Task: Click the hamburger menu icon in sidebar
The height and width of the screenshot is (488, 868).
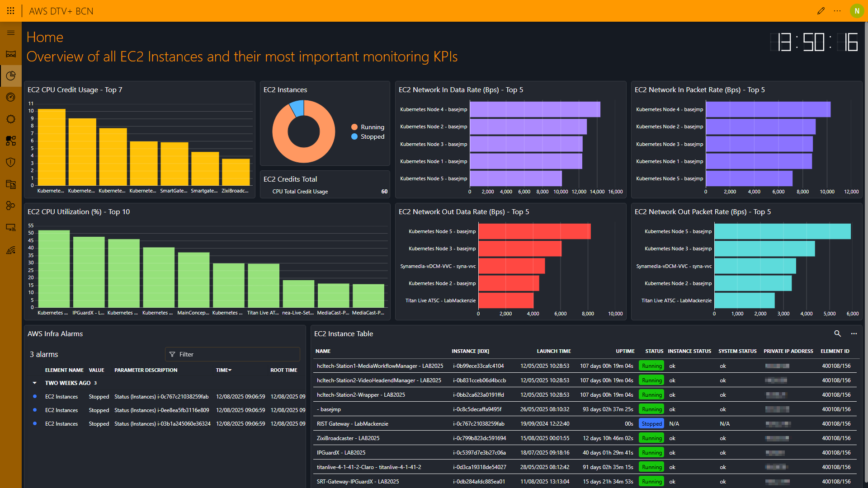Action: click(x=11, y=33)
